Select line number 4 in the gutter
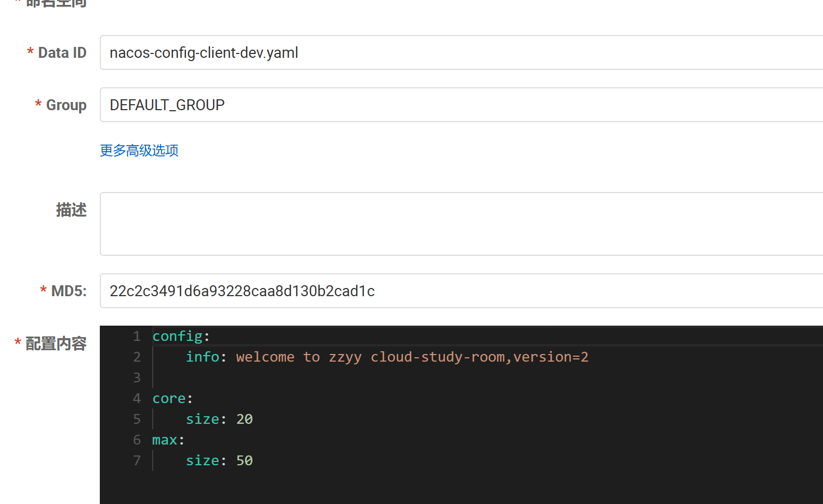Viewport: 823px width, 504px height. (x=137, y=398)
